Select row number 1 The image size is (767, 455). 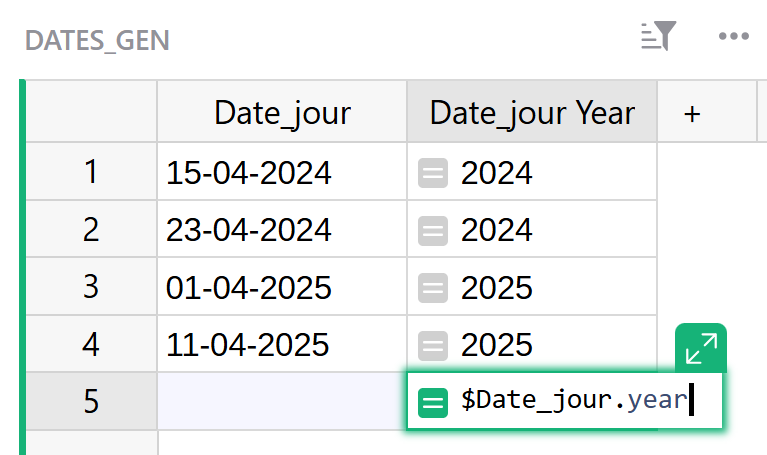(x=91, y=173)
